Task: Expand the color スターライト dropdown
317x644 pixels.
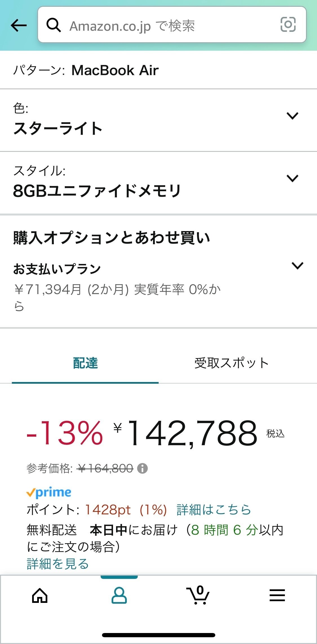Action: [x=292, y=116]
